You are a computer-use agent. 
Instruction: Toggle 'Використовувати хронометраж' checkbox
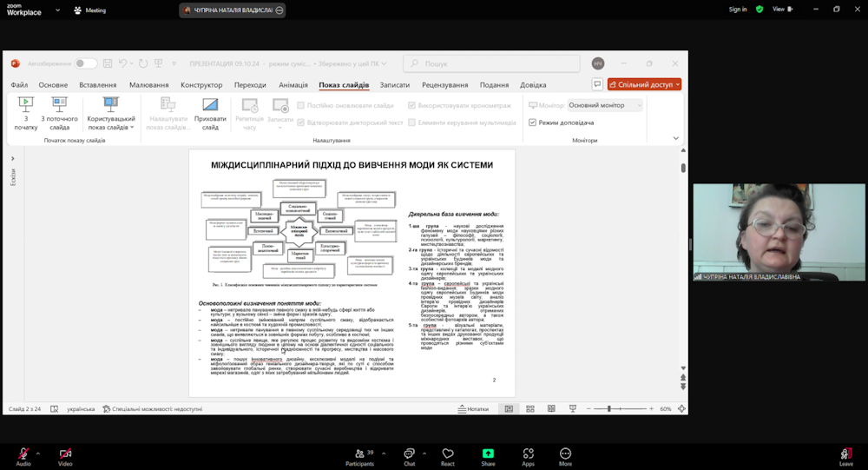411,105
